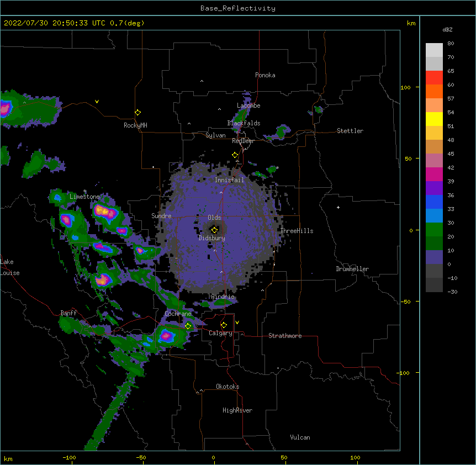Click the green echo beside the Lacombe label
Viewport: 476px width, 465px height.
(241, 116)
